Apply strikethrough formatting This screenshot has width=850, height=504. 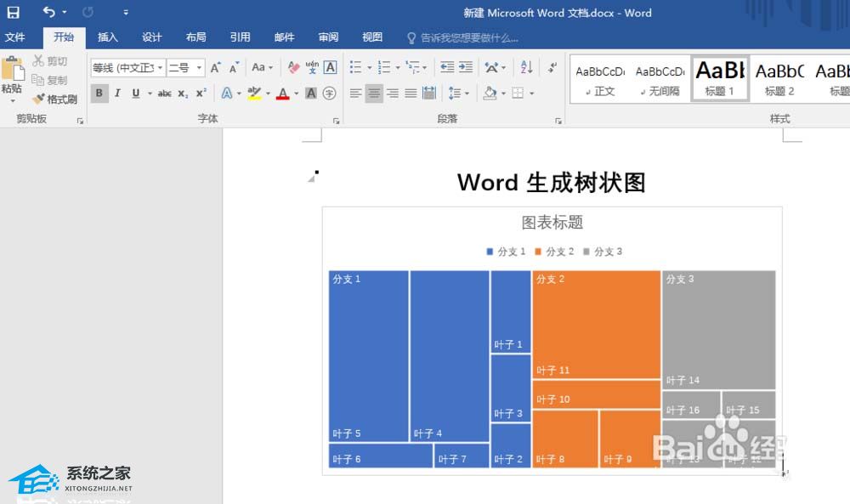coord(165,93)
